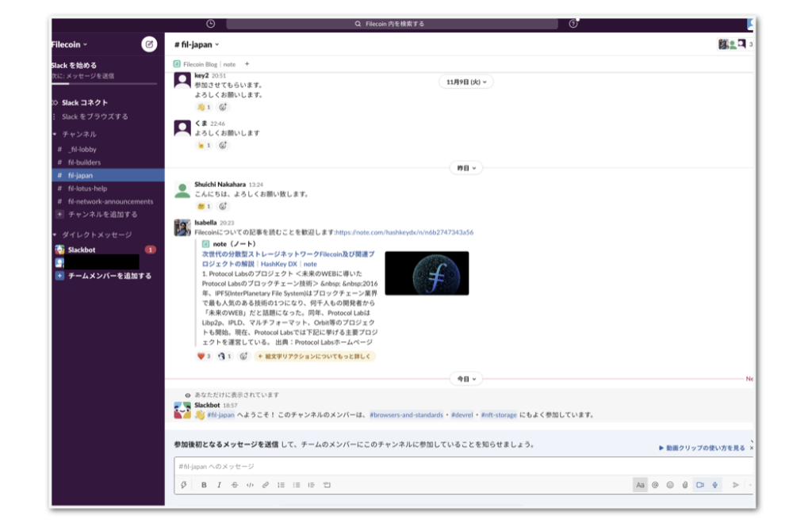Image resolution: width=812 pixels, height=523 pixels.
Task: Insert a link with the chain icon
Action: click(265, 485)
